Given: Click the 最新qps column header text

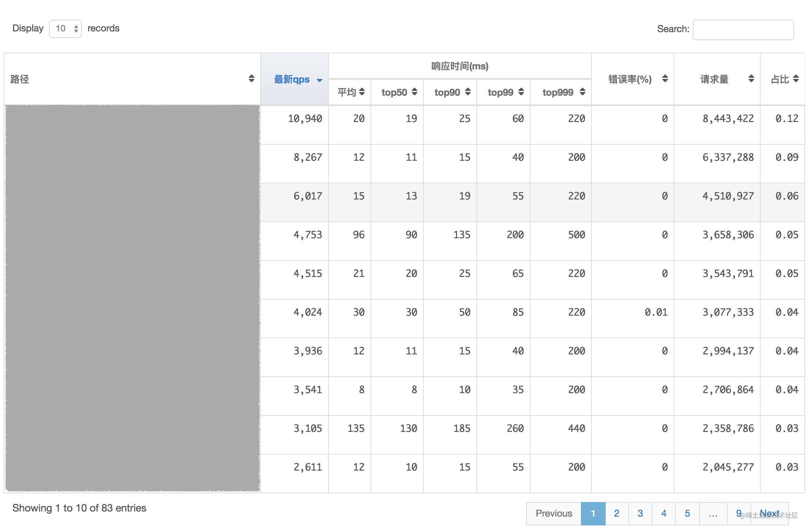Looking at the screenshot, I should pos(292,79).
